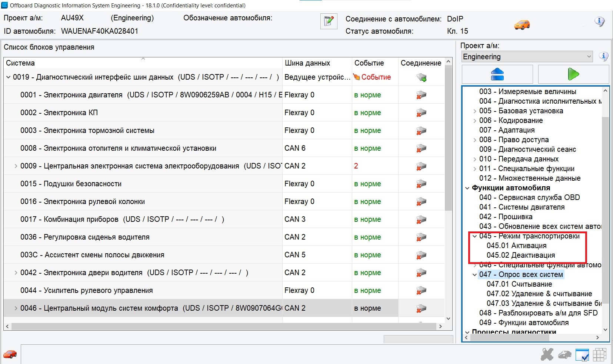Click the window with checkmark icon
Image resolution: width=613 pixels, height=364 pixels.
582,355
